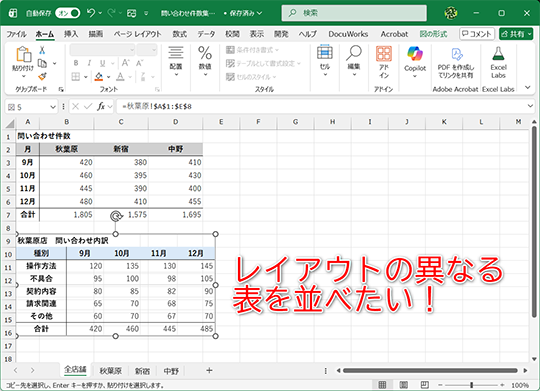
Task: Click the search (検索) box
Action: [354, 13]
